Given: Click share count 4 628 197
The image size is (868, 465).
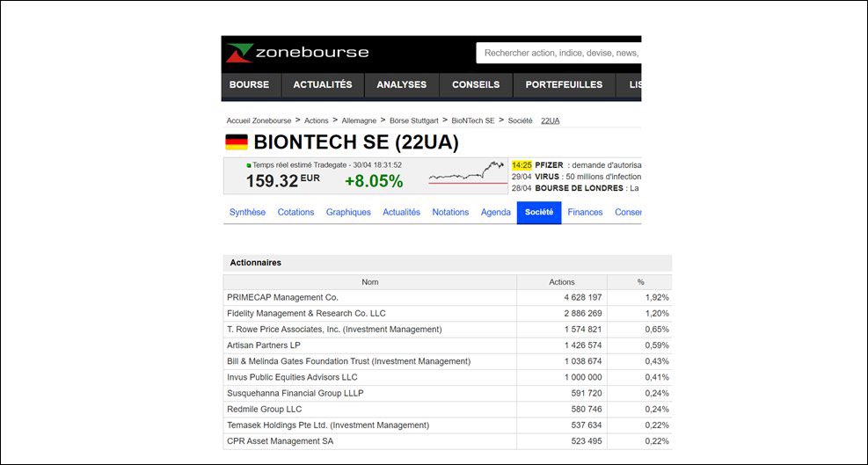Looking at the screenshot, I should point(583,297).
